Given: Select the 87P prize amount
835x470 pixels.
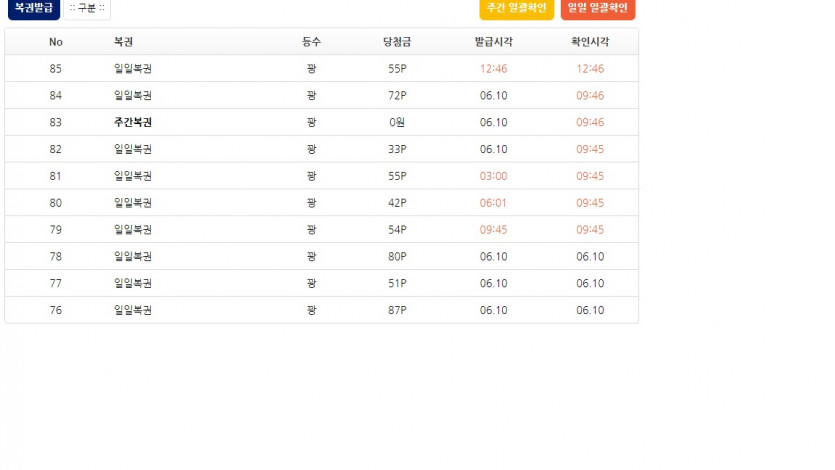Looking at the screenshot, I should click(397, 310).
